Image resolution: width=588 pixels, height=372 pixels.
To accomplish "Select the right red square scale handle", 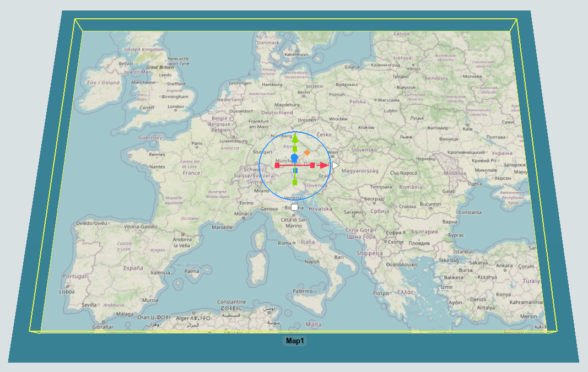I will tap(312, 165).
